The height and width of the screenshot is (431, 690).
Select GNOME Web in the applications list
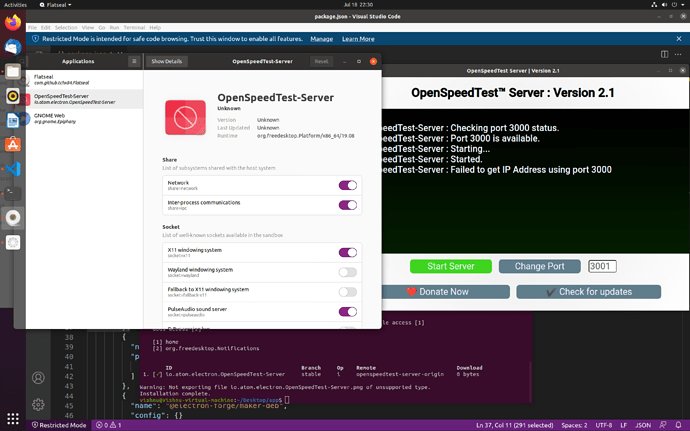click(x=84, y=118)
